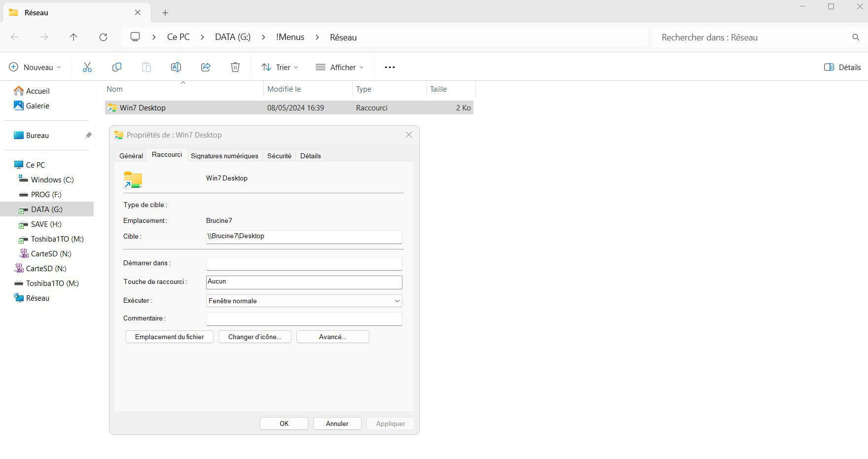Select Galerie in navigation pane
Viewport: 868px width, 459px height.
(x=32, y=106)
